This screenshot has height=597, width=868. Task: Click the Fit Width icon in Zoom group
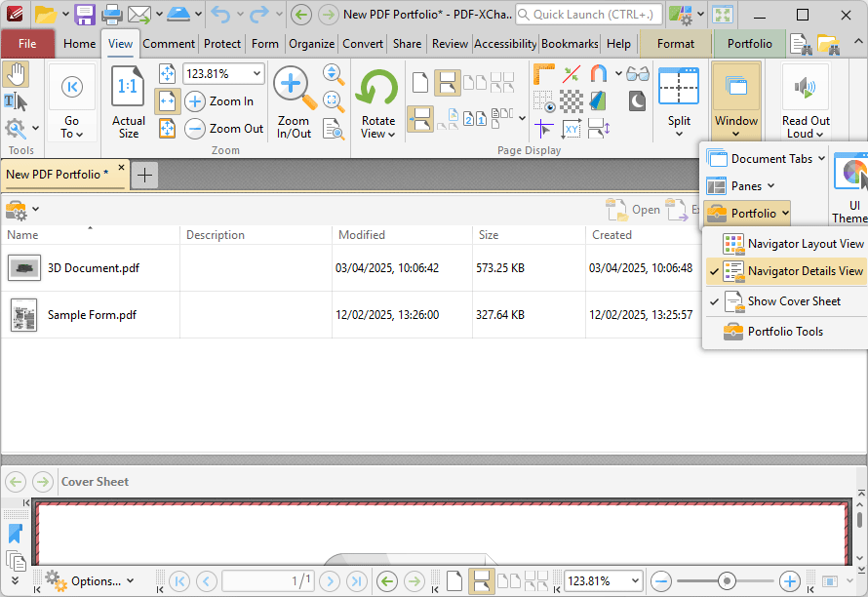pyautogui.click(x=167, y=101)
